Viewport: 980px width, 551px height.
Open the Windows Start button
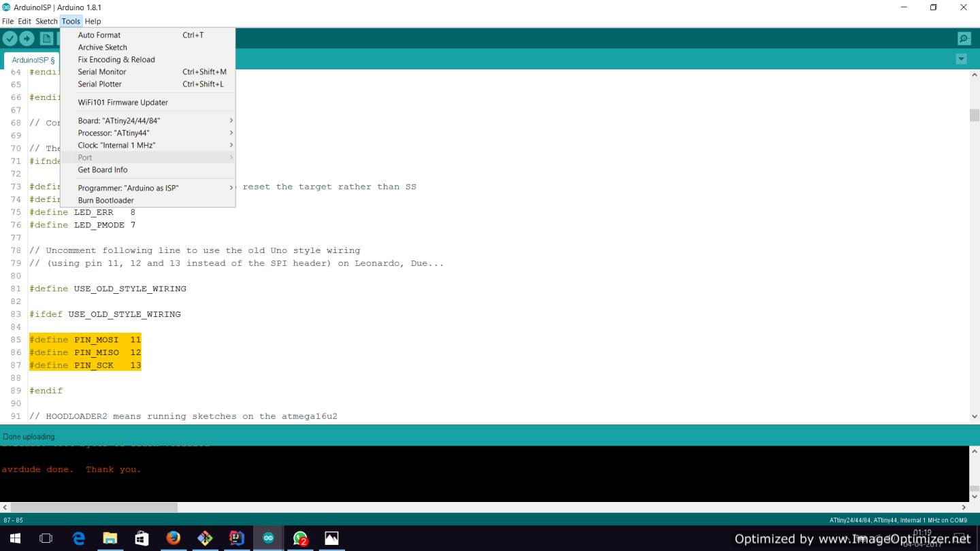pos(15,538)
